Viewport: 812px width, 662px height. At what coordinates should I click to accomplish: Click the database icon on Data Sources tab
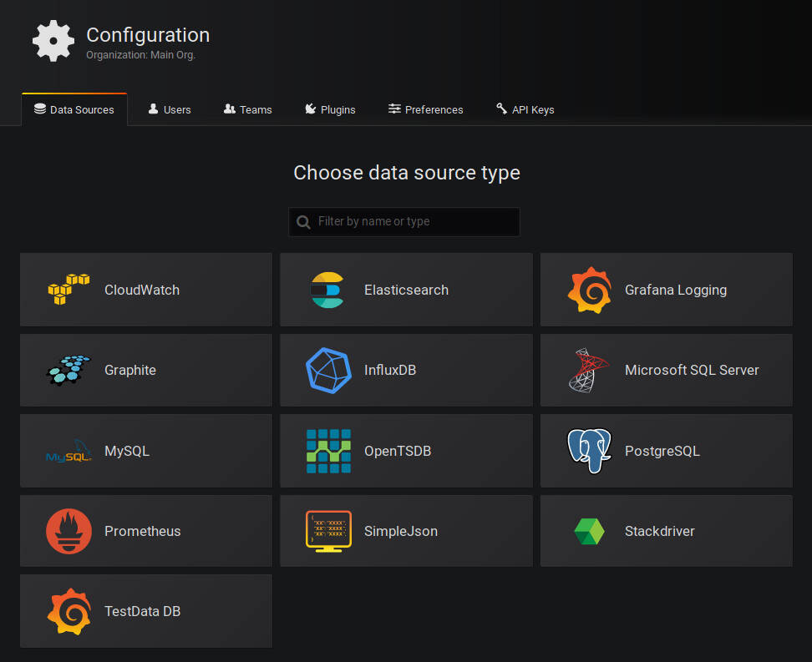pos(40,109)
